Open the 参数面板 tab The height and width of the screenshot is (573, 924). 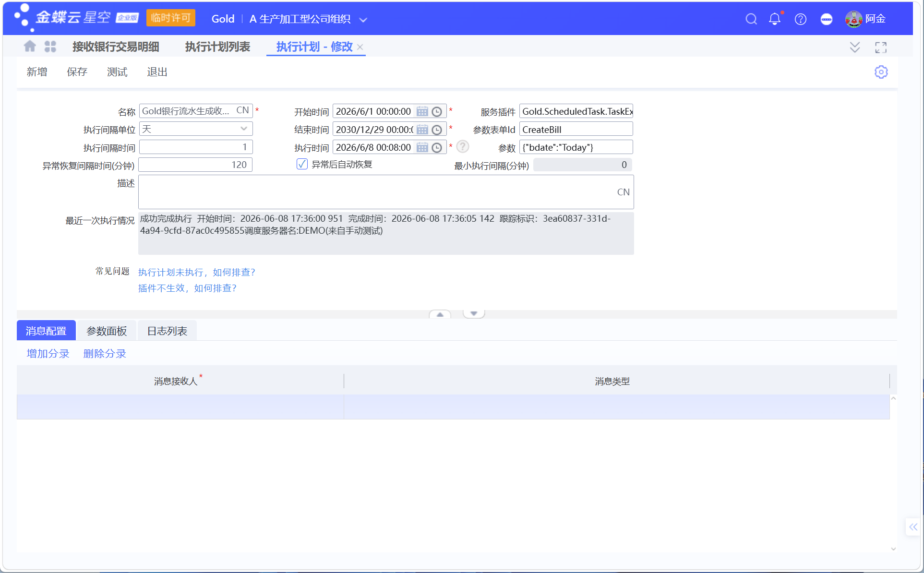107,331
